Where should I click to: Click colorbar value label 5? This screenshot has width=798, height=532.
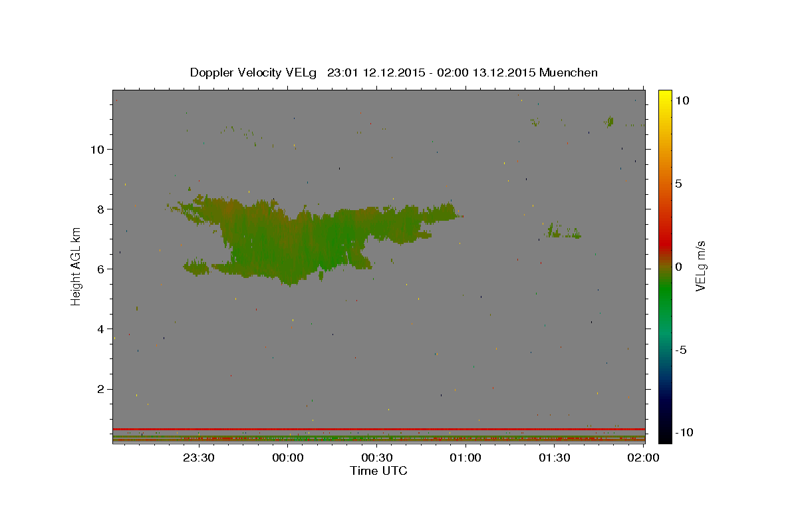[x=678, y=183]
